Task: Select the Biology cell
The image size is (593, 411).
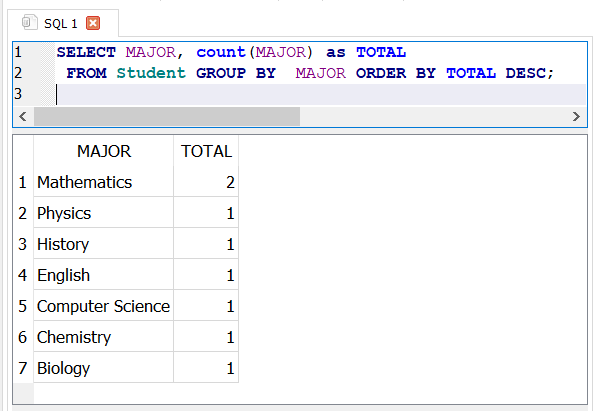Action: (104, 368)
